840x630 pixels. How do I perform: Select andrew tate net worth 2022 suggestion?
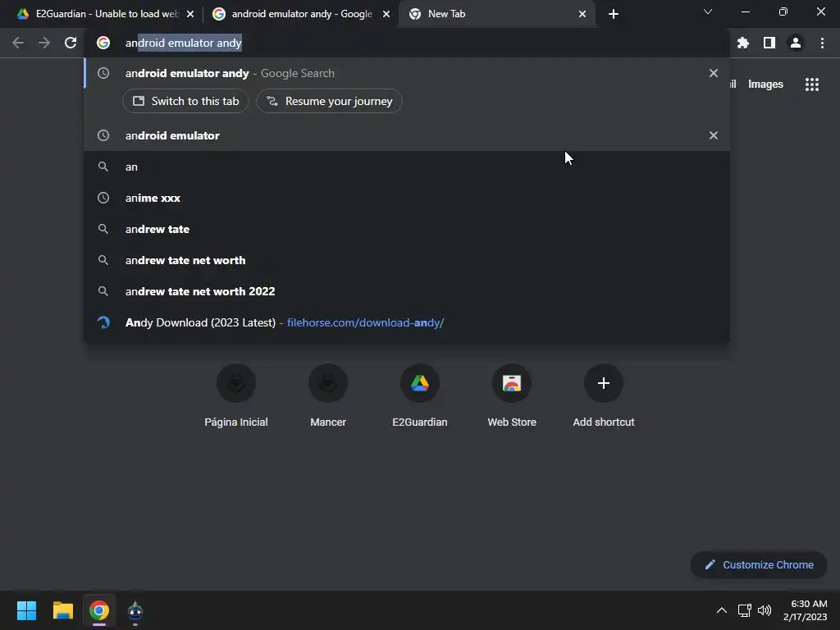407,291
